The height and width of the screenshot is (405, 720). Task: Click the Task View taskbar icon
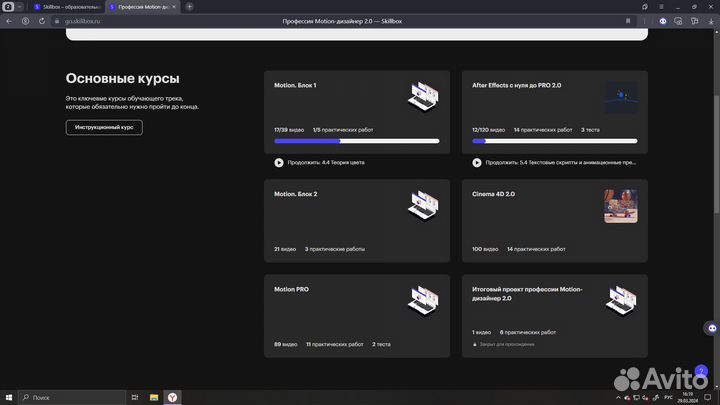pos(134,397)
